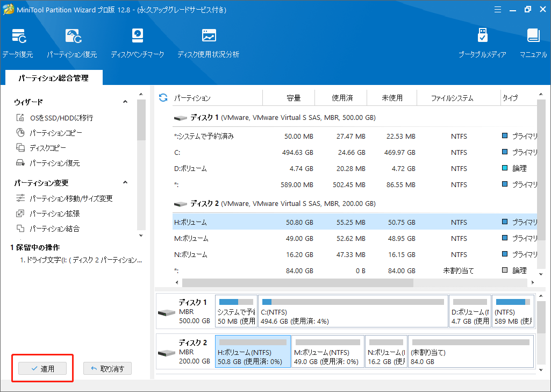Screen dimensions: 551x392
Task: Select the 84.00 GB unallocated row
Action: click(355, 270)
